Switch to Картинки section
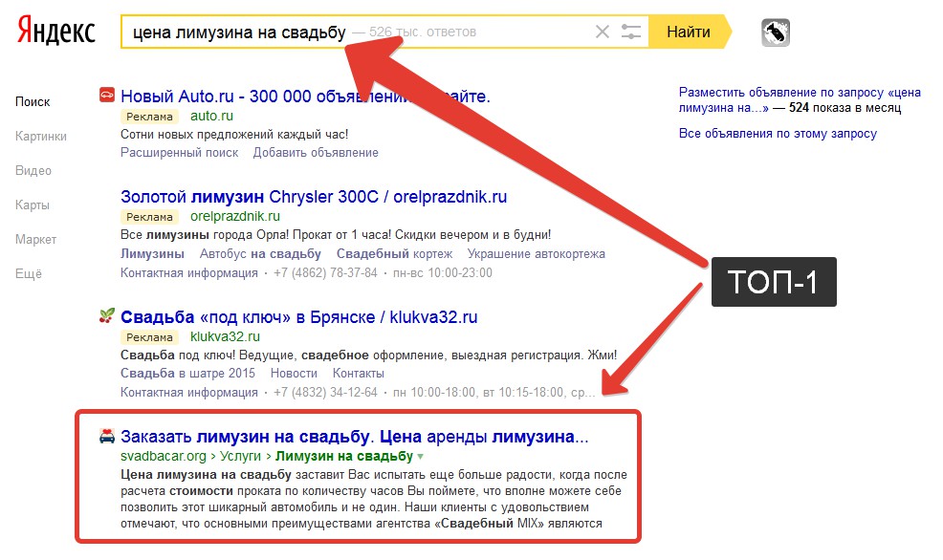 pos(41,136)
